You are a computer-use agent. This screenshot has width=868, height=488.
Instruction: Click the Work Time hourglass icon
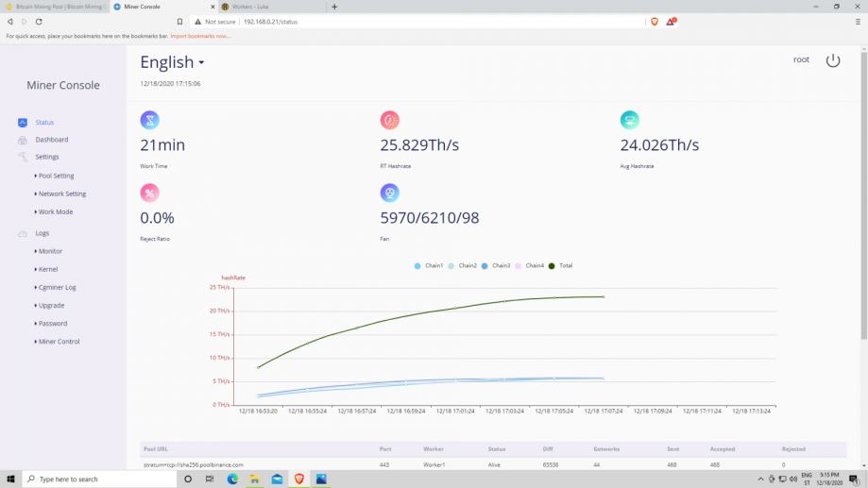pos(149,120)
